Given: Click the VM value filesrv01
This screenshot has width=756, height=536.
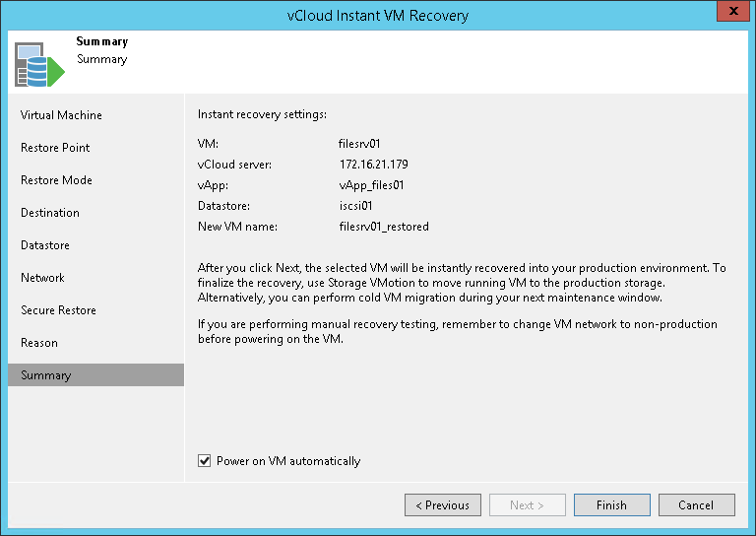Looking at the screenshot, I should point(359,144).
